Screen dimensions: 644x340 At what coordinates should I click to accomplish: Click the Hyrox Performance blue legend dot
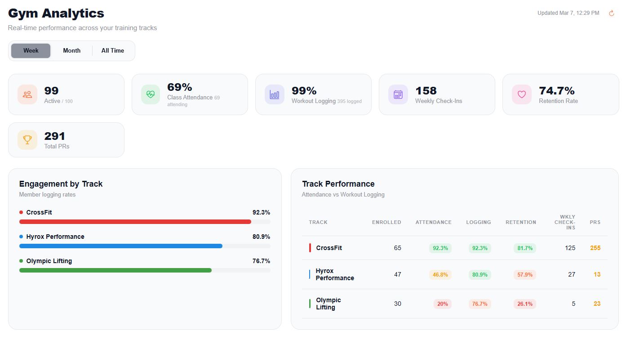tap(20, 236)
